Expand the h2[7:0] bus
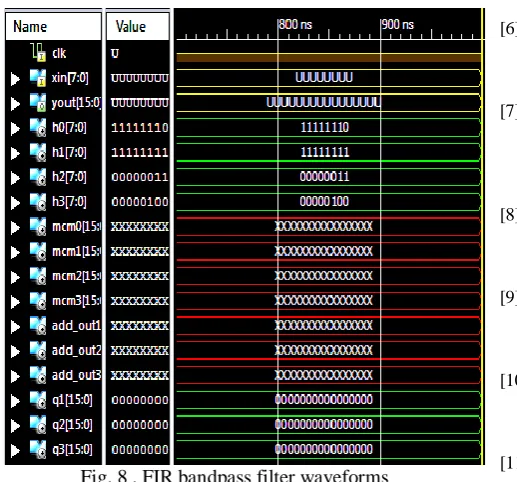Image resolution: width=517 pixels, height=482 pixels. [x=15, y=178]
